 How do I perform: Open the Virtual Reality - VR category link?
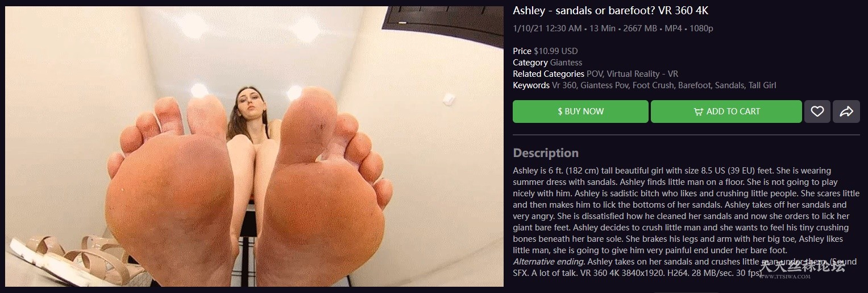tap(642, 74)
